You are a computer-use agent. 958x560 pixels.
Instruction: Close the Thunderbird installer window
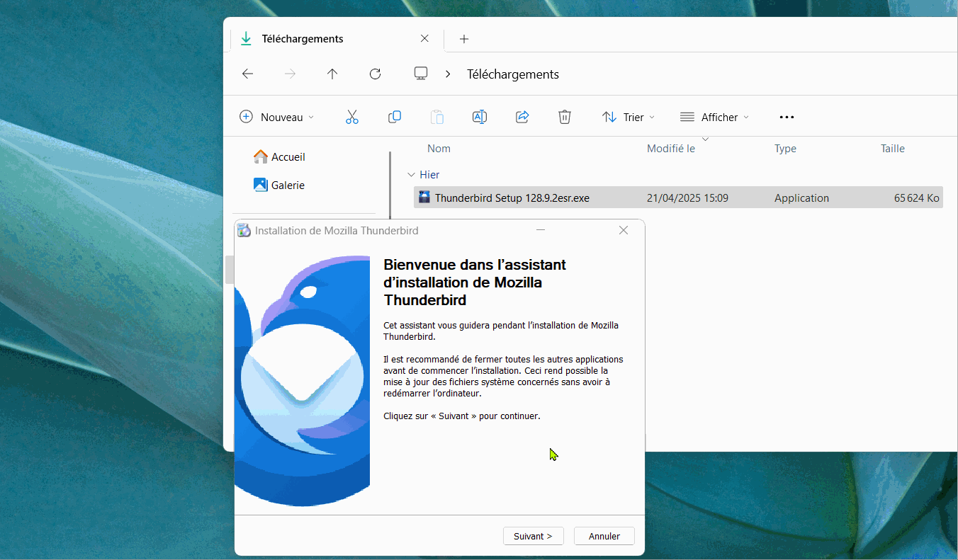pyautogui.click(x=624, y=230)
